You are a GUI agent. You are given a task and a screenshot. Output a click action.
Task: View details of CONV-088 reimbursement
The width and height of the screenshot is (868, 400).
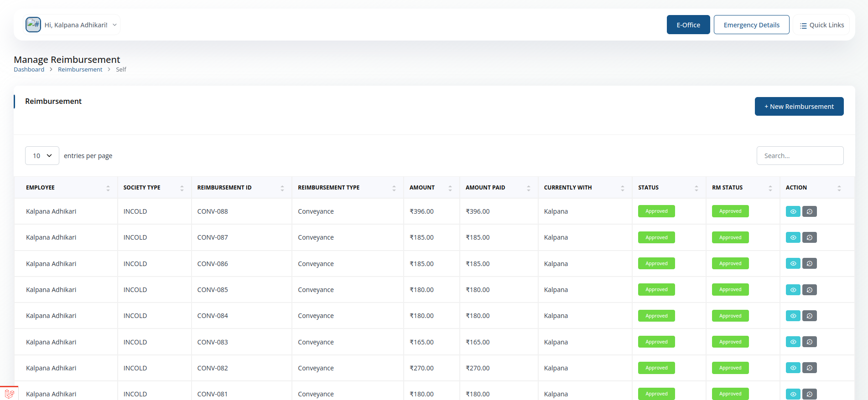click(x=793, y=211)
